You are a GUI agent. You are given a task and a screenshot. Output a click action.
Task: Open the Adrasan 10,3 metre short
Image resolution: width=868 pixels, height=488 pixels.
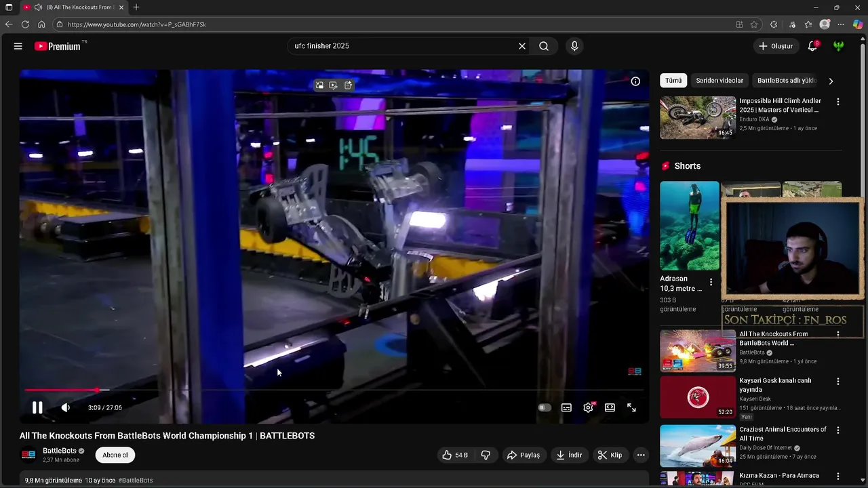(x=690, y=226)
